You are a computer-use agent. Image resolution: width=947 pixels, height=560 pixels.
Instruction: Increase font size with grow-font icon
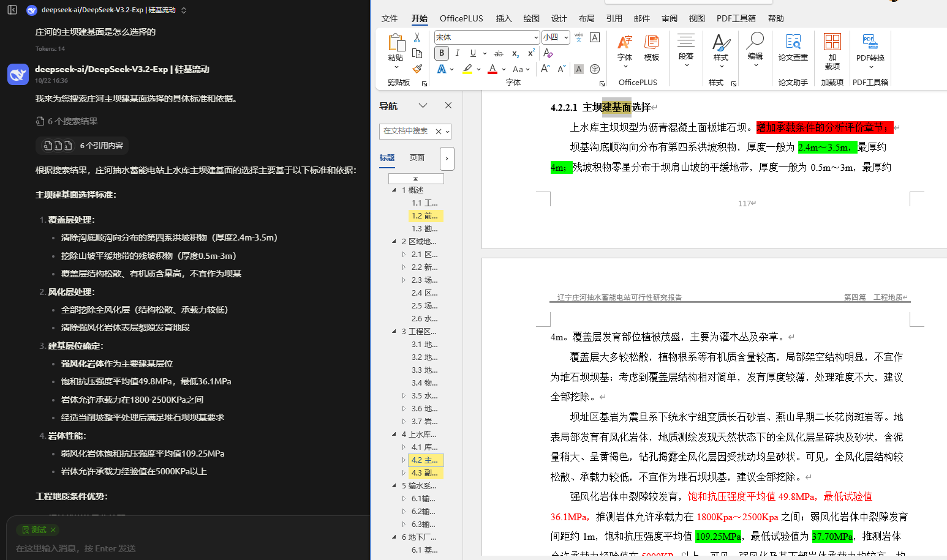coord(545,69)
